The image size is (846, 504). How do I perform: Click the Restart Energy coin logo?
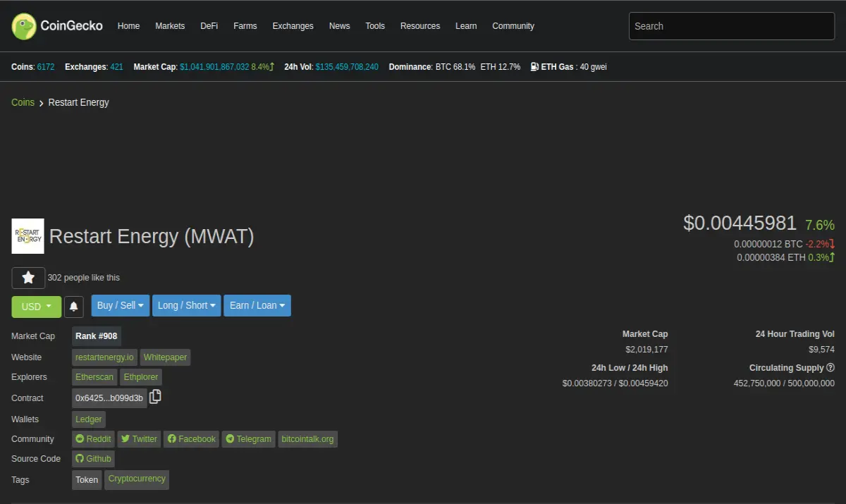tap(27, 236)
